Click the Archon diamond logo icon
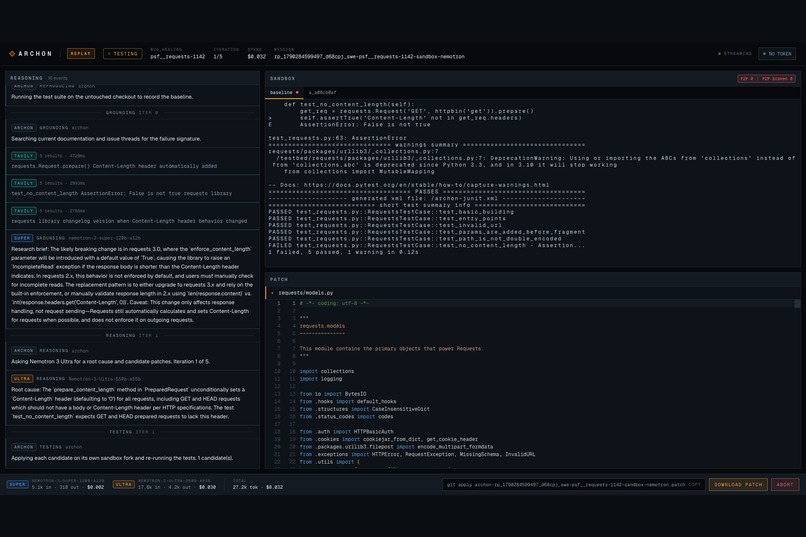Screen dimensions: 806x537 [x=12, y=53]
